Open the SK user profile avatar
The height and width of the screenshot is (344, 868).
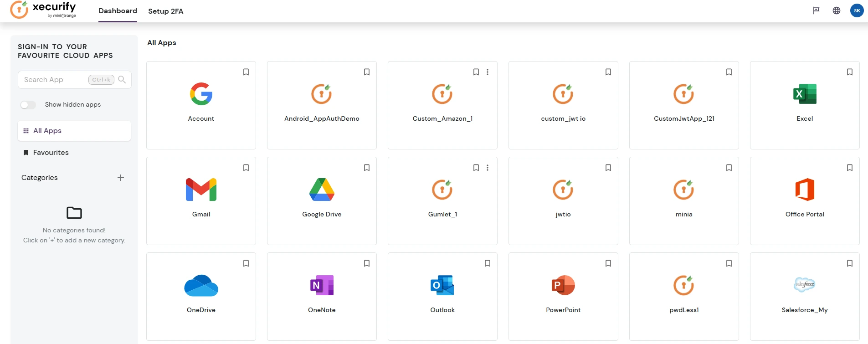[857, 10]
